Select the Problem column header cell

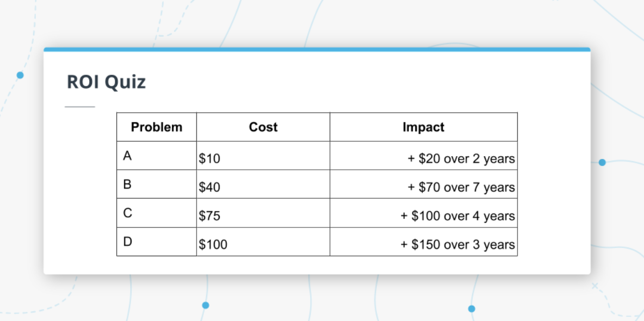(157, 127)
